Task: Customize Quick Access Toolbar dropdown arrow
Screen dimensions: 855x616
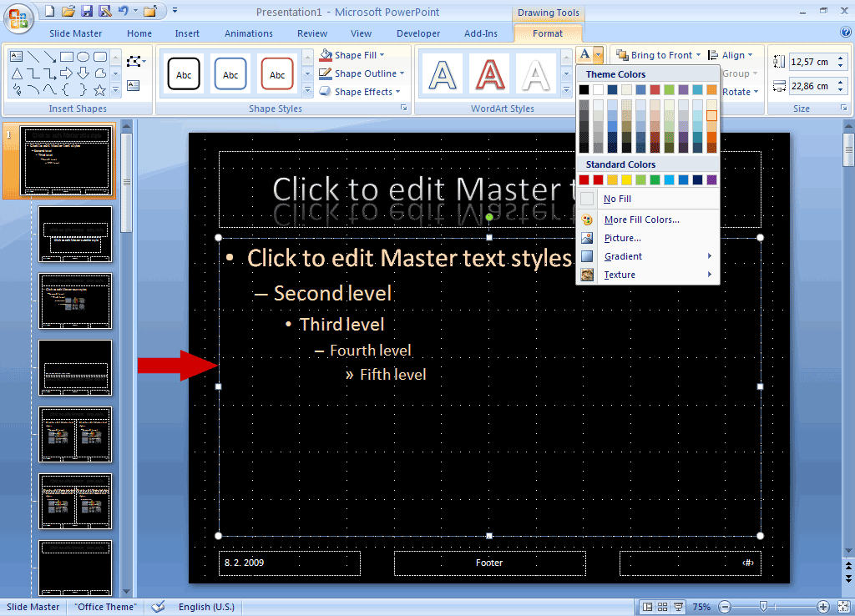Action: 175,10
